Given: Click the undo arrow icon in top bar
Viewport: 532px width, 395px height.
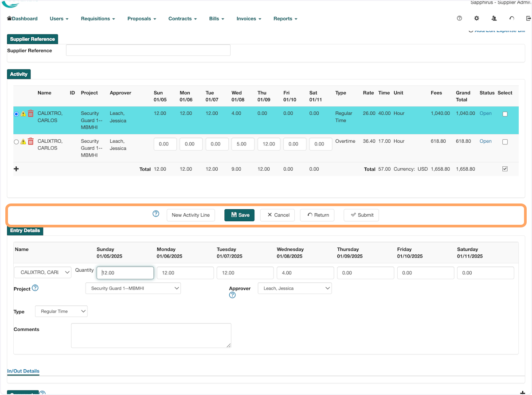Looking at the screenshot, I should click(x=512, y=19).
